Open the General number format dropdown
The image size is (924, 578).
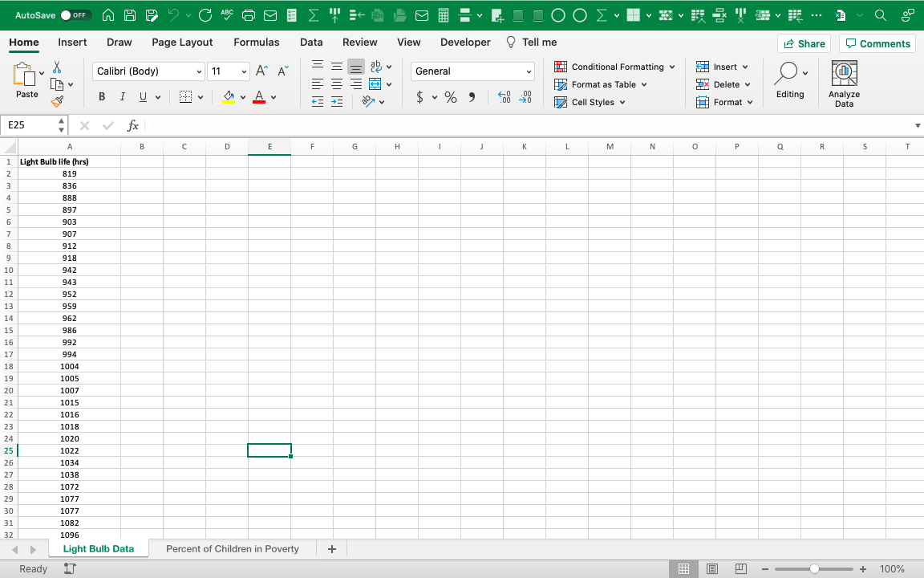tap(529, 71)
